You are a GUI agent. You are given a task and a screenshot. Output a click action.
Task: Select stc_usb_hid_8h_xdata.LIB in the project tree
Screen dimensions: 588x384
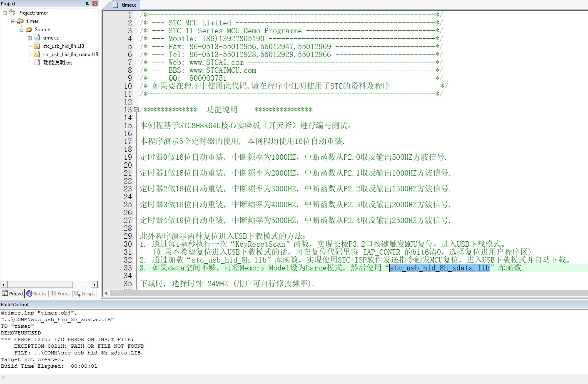point(70,55)
